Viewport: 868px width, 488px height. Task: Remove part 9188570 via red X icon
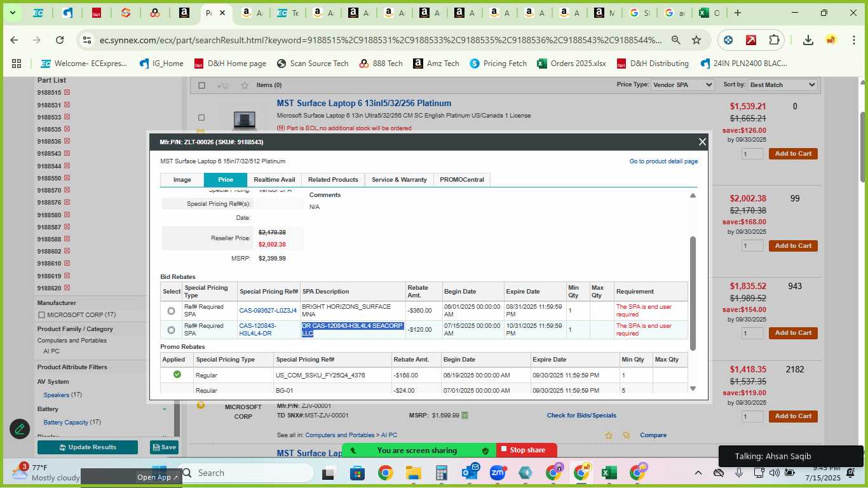[x=67, y=191]
